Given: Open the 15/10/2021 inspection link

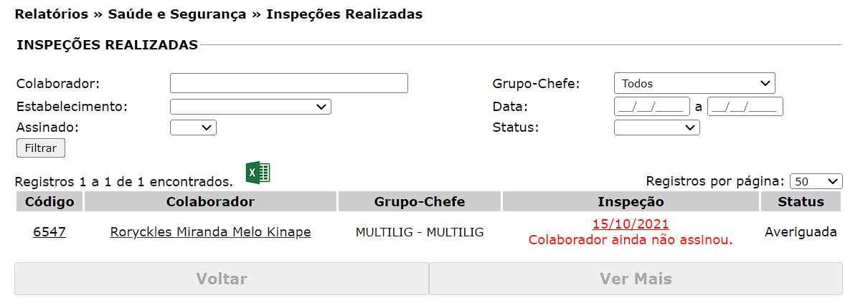Looking at the screenshot, I should [x=631, y=224].
